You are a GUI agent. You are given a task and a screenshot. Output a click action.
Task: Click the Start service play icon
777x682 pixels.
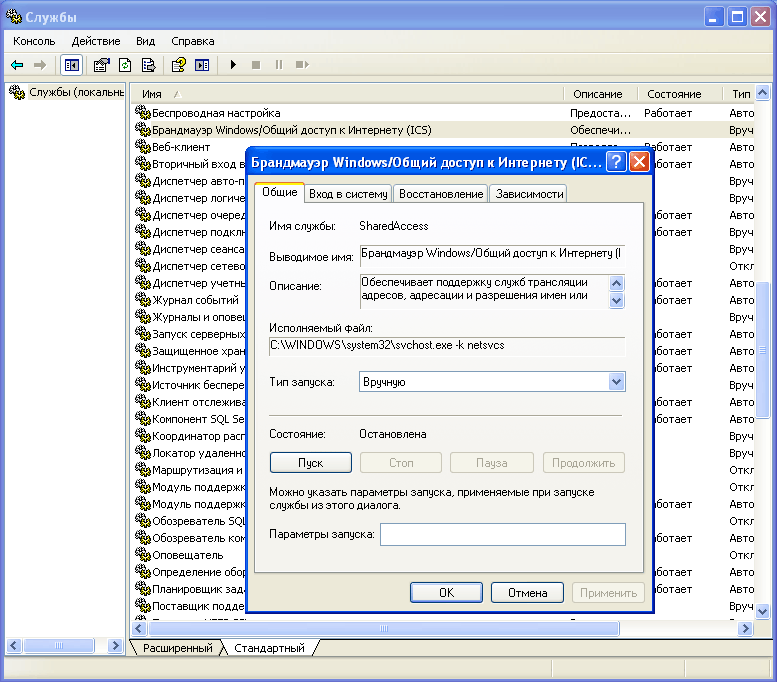(x=233, y=65)
